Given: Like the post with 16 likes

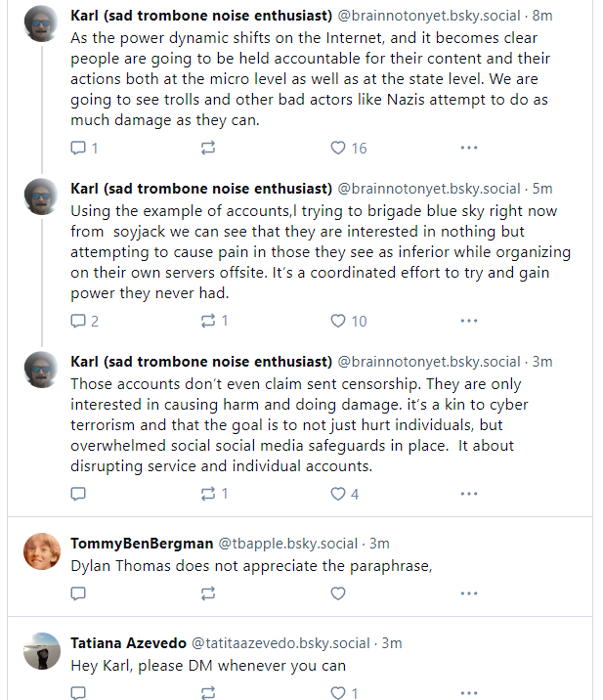Looking at the screenshot, I should (338, 148).
